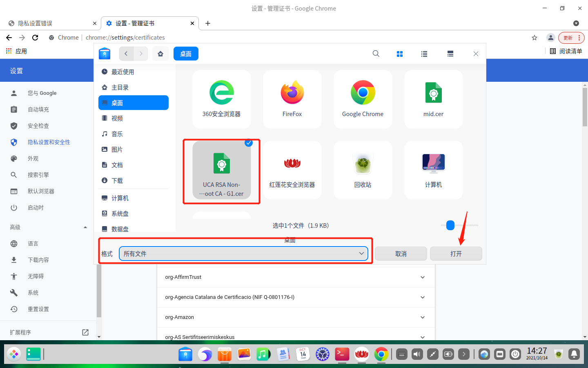This screenshot has width=588, height=368.
Task: Open the terminal from the dock
Action: (x=342, y=354)
